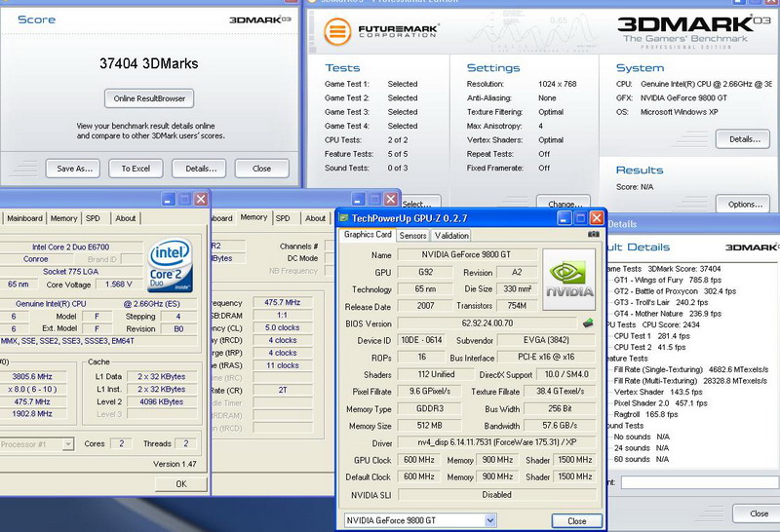The height and width of the screenshot is (532, 780).
Task: Select CPU Test 2 result row
Action: [x=649, y=347]
